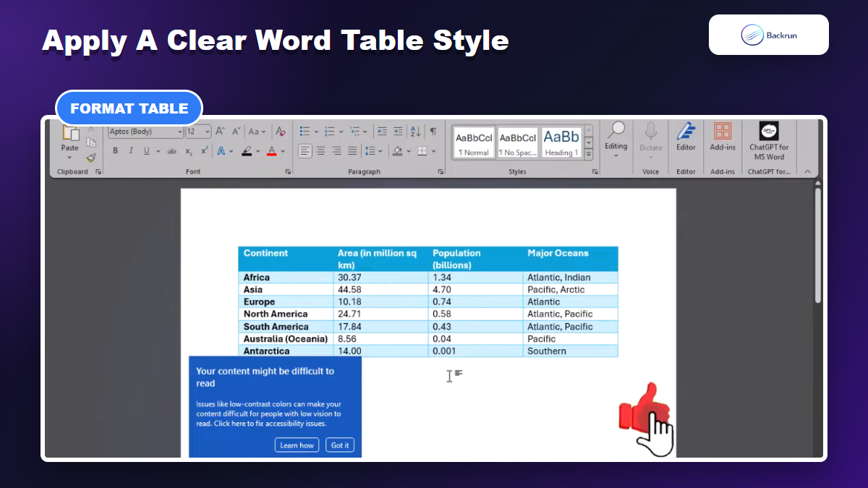Screen dimensions: 868x488
Task: Launch ChatGPT for MS Word add-in
Action: [769, 141]
